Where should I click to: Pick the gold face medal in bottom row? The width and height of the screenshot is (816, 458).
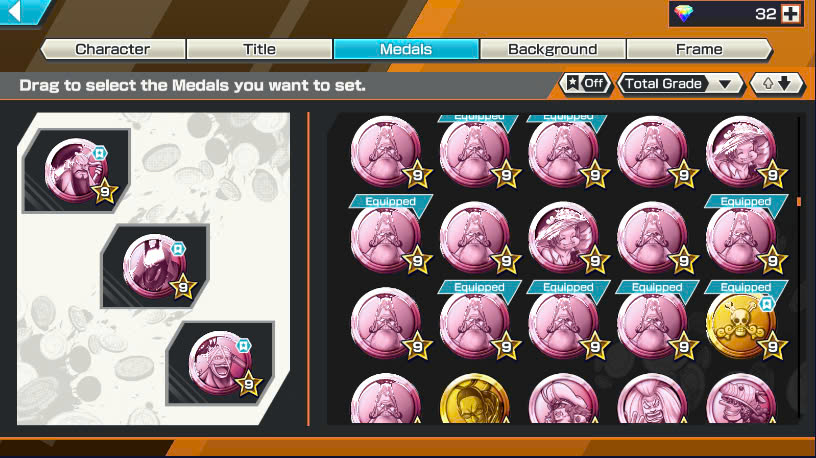tap(474, 400)
